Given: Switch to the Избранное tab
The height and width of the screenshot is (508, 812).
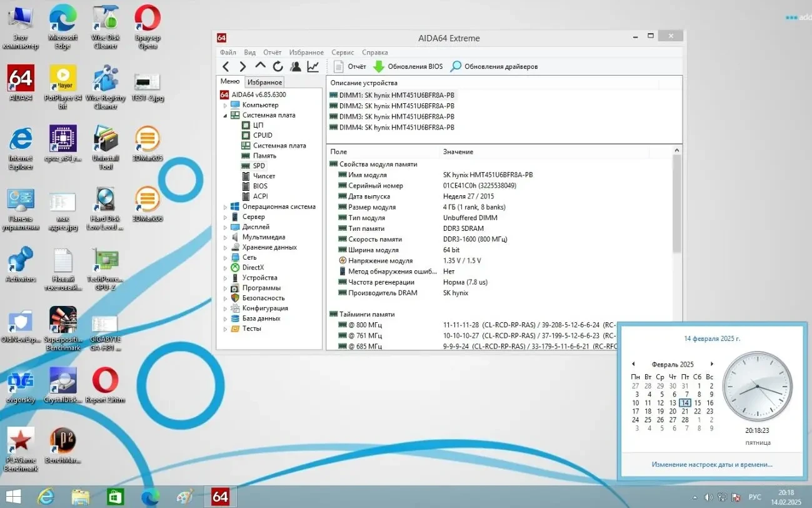Looking at the screenshot, I should coord(264,82).
